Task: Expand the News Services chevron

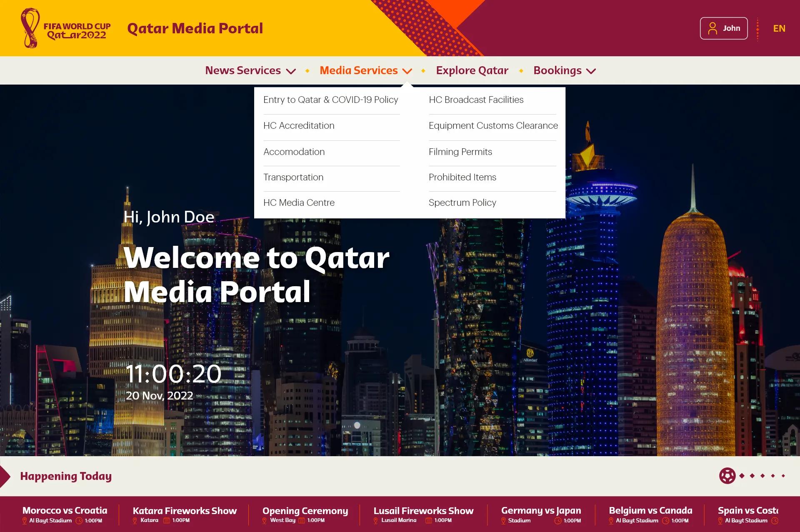Action: click(291, 71)
